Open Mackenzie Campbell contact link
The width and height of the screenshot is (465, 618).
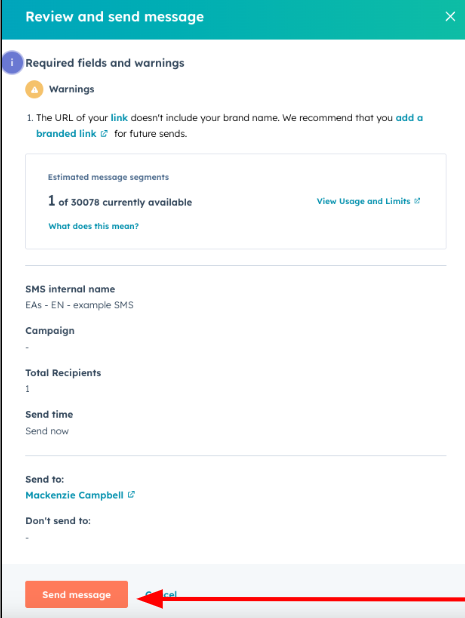tap(74, 495)
